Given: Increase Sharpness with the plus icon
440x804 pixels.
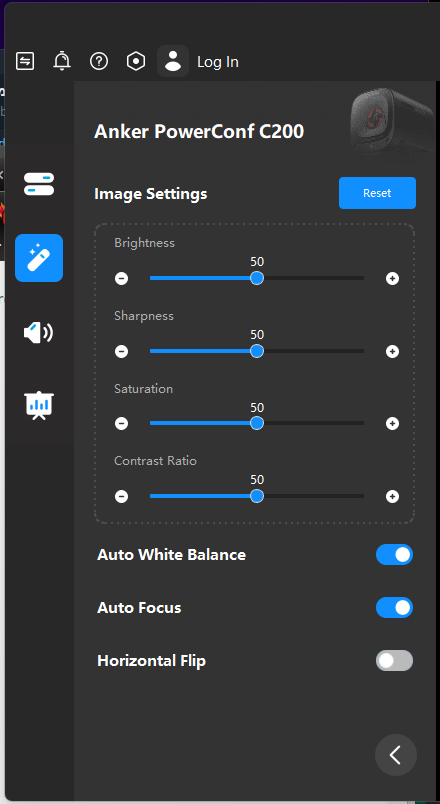Looking at the screenshot, I should tap(392, 352).
